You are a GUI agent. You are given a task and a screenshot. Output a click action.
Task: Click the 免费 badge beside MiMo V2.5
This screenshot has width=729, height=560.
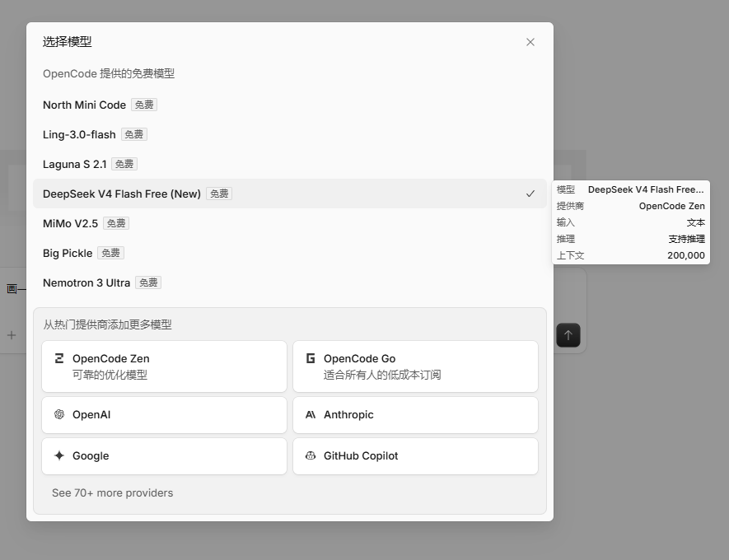tap(116, 223)
